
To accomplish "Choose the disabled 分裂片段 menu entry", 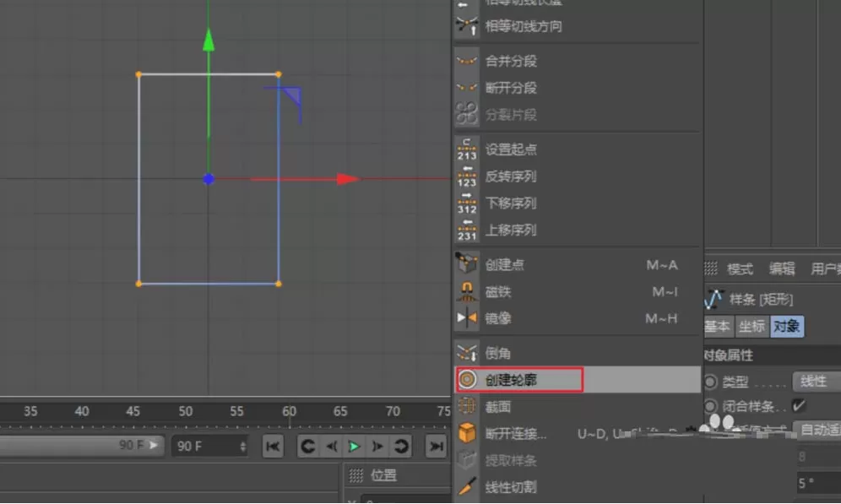I will [578, 114].
